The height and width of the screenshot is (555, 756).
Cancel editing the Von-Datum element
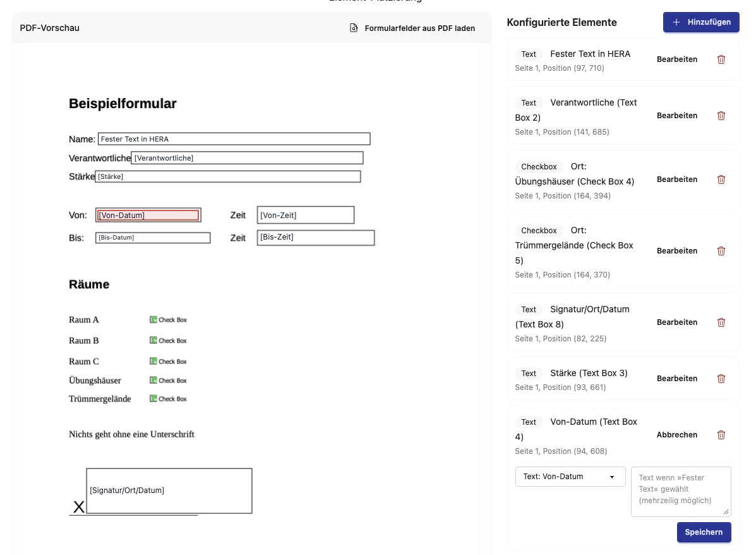coord(677,435)
